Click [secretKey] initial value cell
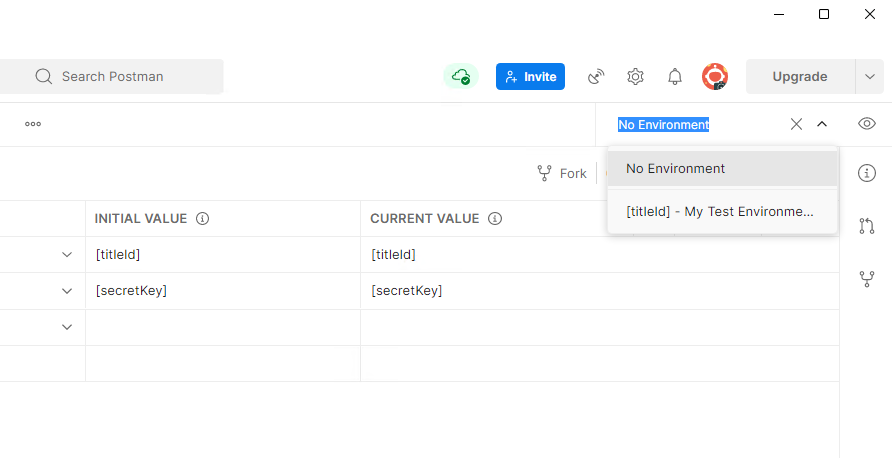The height and width of the screenshot is (458, 892). click(x=223, y=291)
